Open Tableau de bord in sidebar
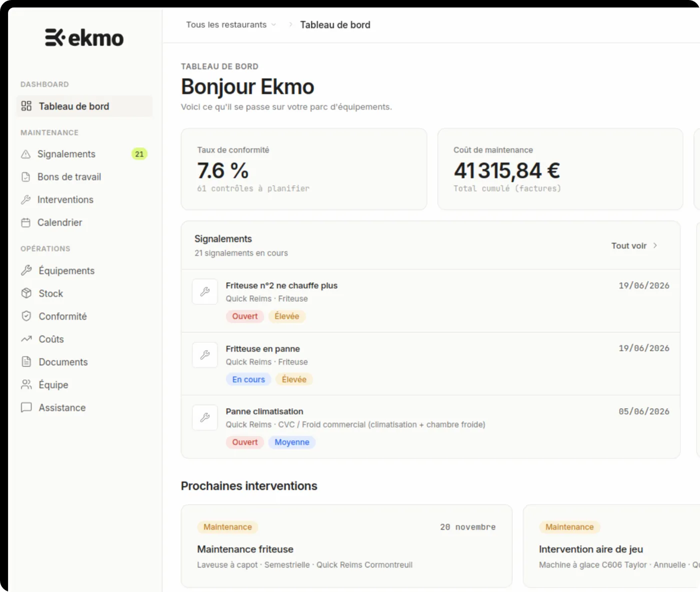This screenshot has height=592, width=700. 84,106
